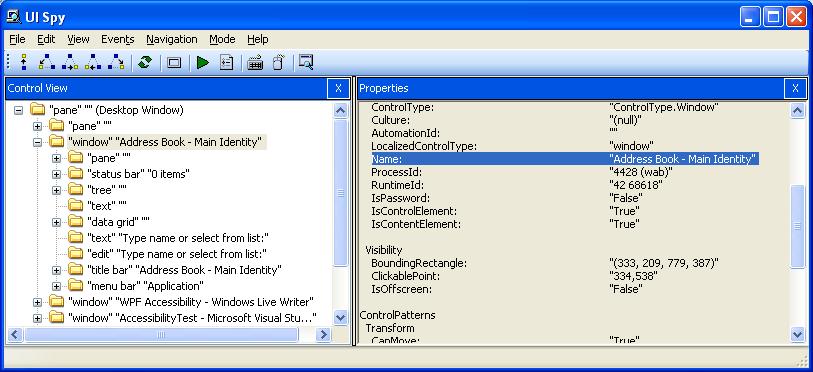Click the rectangle highlight-element toolbar icon
This screenshot has width=813, height=372.
click(x=174, y=63)
